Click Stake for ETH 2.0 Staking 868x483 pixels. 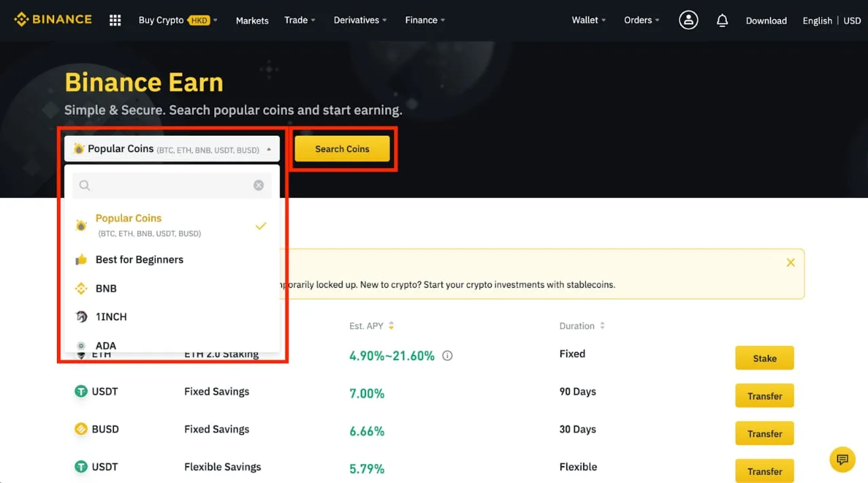click(764, 358)
